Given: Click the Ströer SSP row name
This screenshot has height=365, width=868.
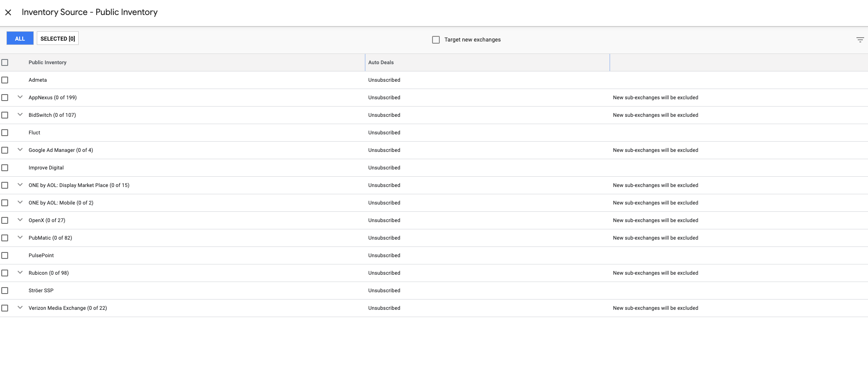Looking at the screenshot, I should (x=41, y=291).
